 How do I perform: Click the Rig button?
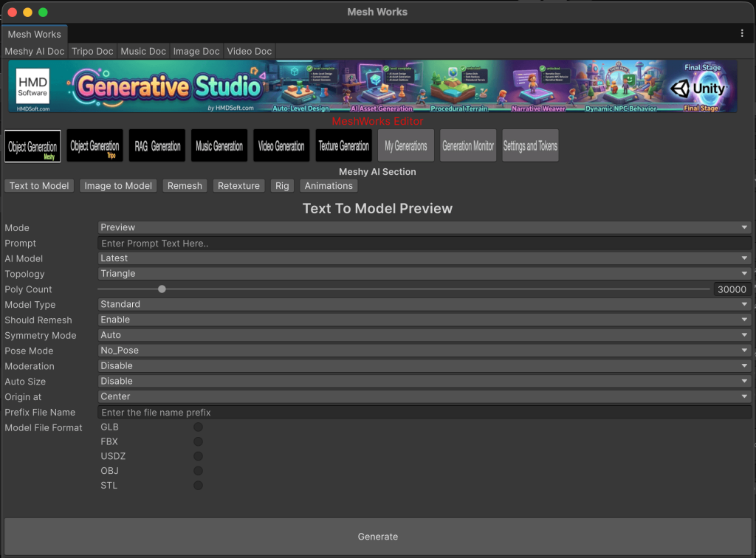tap(282, 186)
